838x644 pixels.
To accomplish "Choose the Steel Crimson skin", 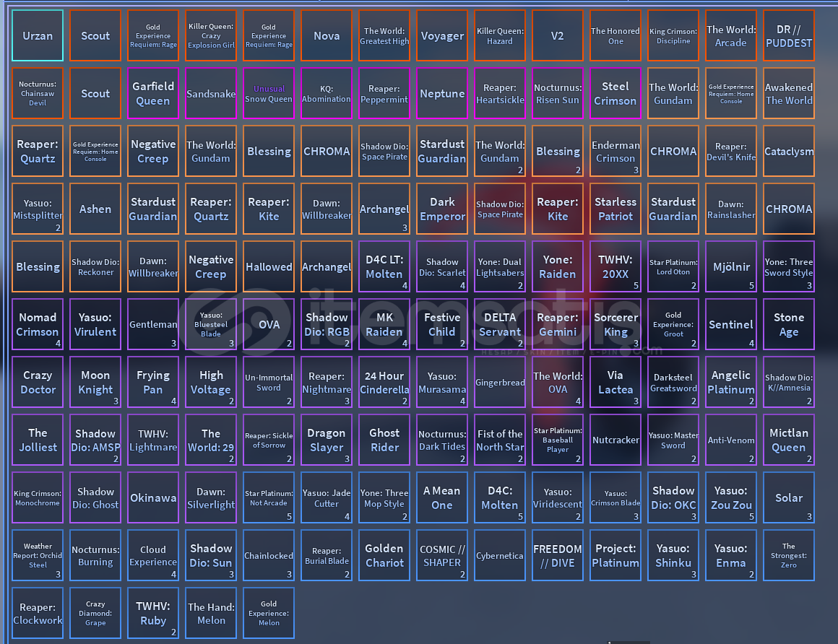I will (615, 93).
